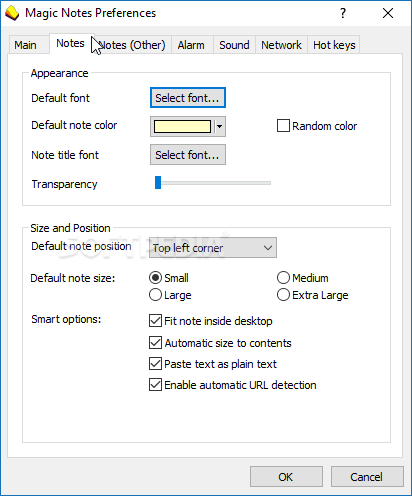Click the Default note size: label
The width and height of the screenshot is (412, 496).
pos(73,278)
